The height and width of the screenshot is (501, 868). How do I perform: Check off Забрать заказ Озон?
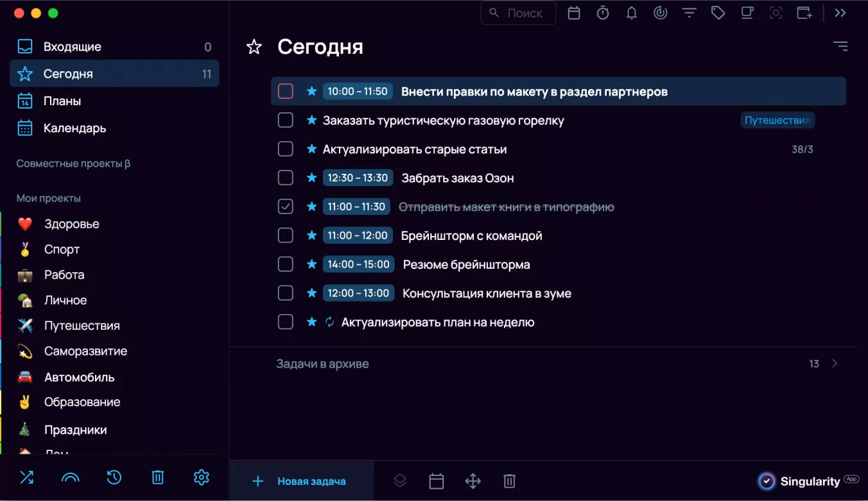(286, 178)
